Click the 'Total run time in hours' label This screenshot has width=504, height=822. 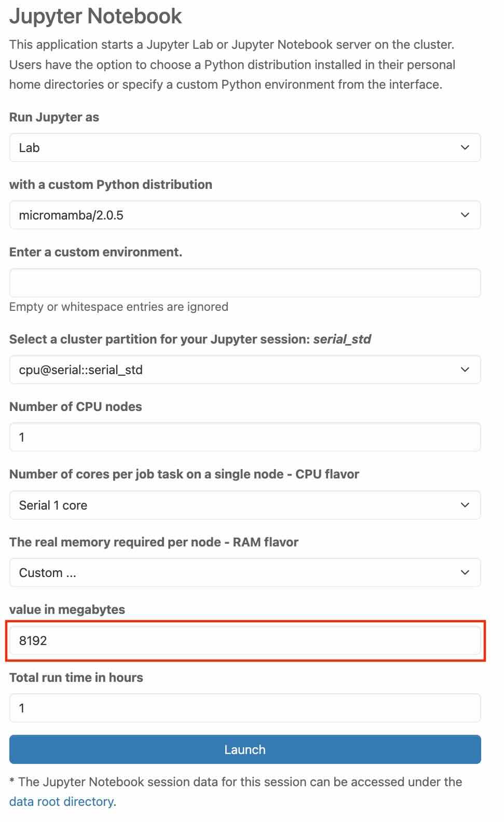click(x=76, y=677)
